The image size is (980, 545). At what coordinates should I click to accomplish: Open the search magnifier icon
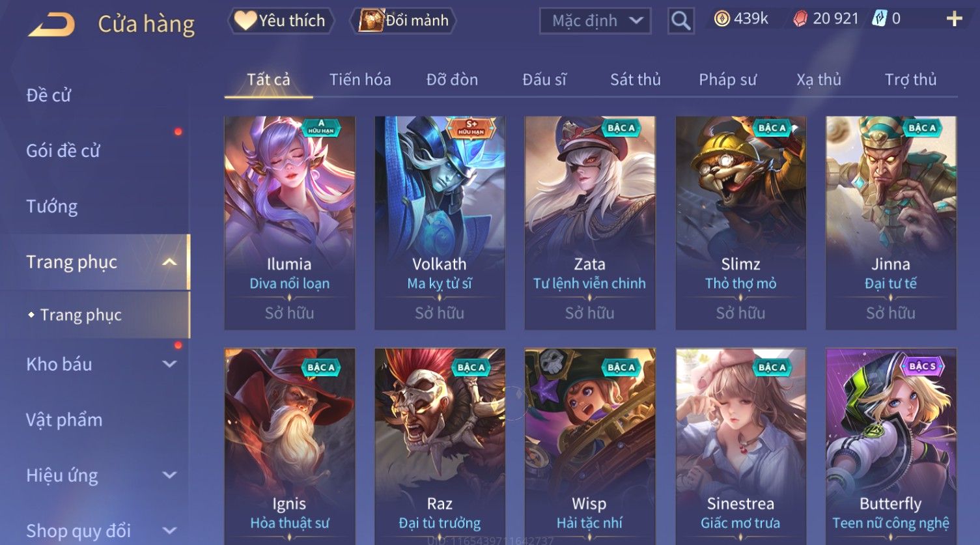tap(680, 21)
